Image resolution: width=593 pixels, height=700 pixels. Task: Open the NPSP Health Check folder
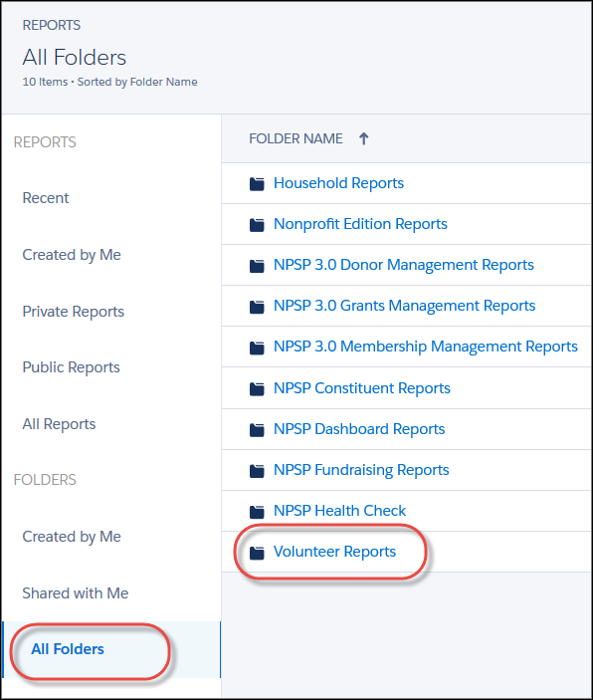pos(339,511)
